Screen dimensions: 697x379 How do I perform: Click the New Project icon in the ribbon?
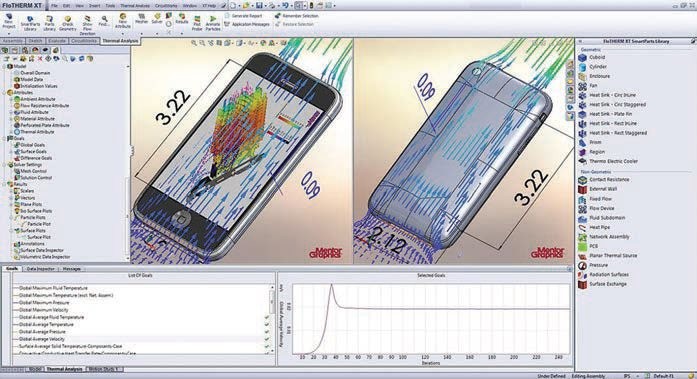pyautogui.click(x=9, y=21)
